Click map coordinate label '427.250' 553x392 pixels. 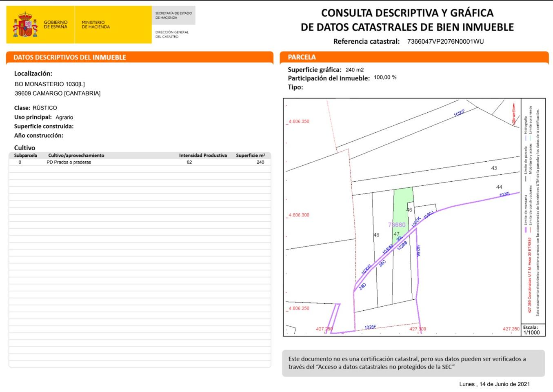(324, 329)
